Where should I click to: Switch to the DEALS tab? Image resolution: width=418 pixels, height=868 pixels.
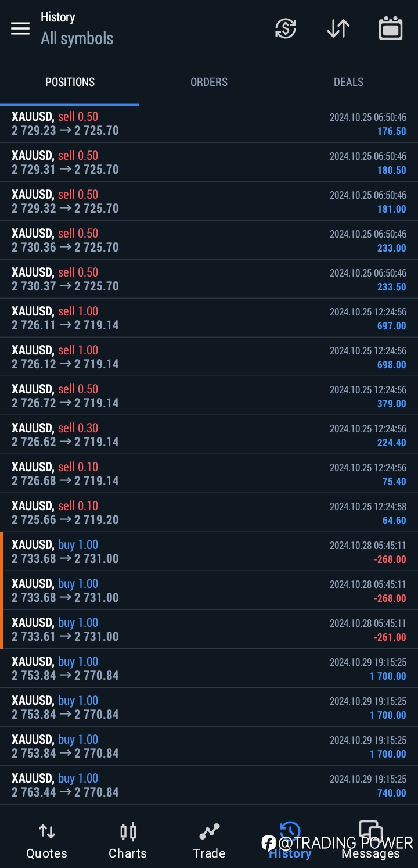(348, 82)
